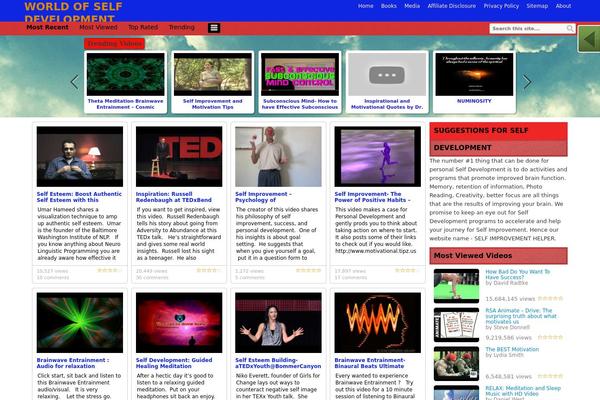Click the hamburger menu icon in red bar
The image size is (600, 400).
pos(214,28)
